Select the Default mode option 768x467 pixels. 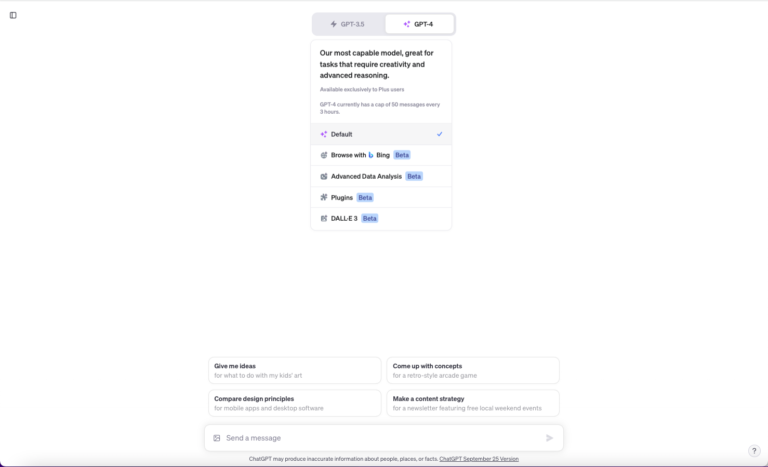click(x=381, y=134)
